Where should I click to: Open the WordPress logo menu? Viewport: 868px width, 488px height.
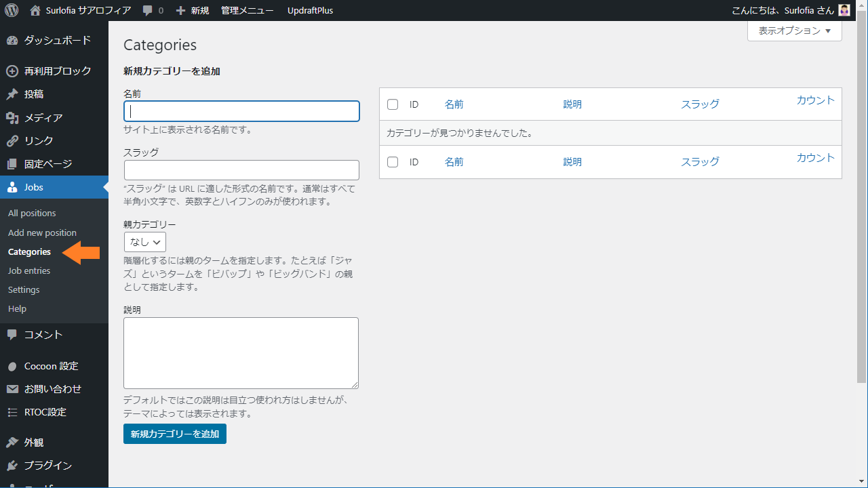pyautogui.click(x=12, y=10)
